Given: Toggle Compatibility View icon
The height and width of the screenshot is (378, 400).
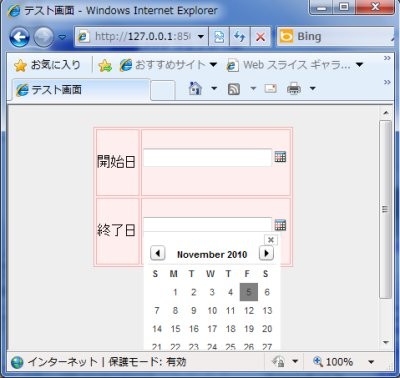Looking at the screenshot, I should (219, 37).
